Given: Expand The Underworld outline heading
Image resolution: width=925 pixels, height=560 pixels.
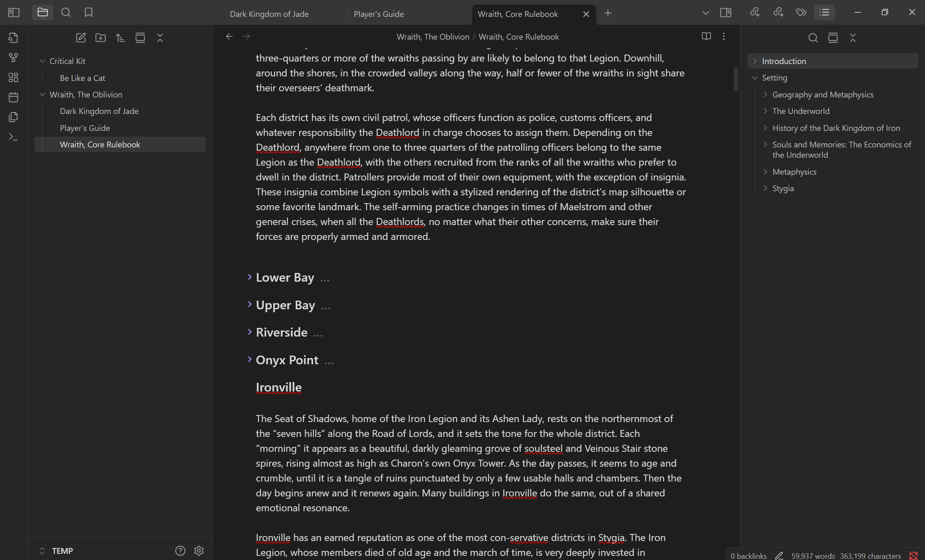Looking at the screenshot, I should 765,111.
